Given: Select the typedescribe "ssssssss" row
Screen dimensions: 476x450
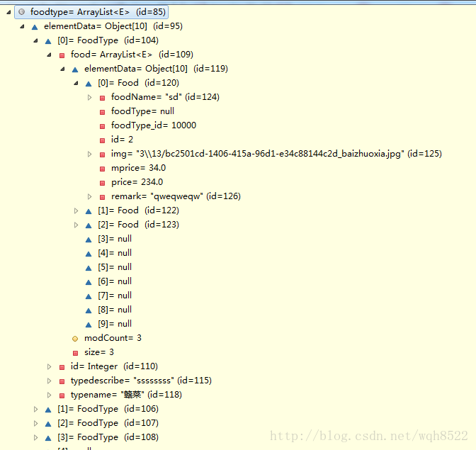Looking at the screenshot, I should [140, 381].
